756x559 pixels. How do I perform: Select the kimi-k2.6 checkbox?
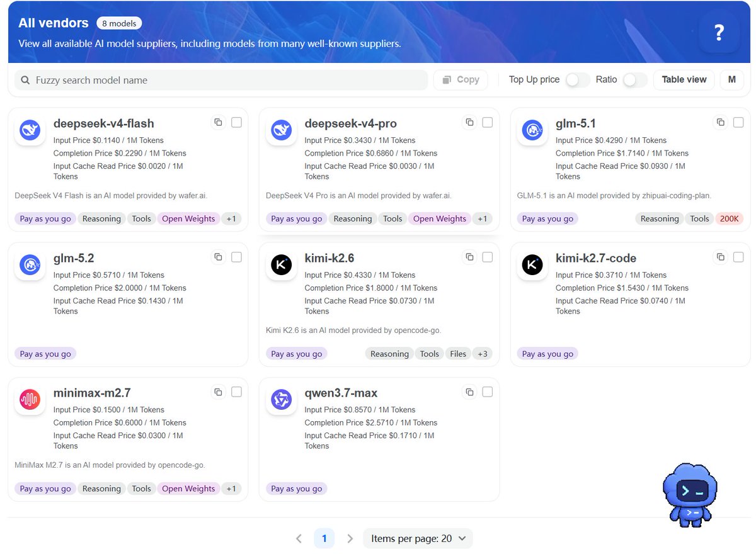click(488, 257)
